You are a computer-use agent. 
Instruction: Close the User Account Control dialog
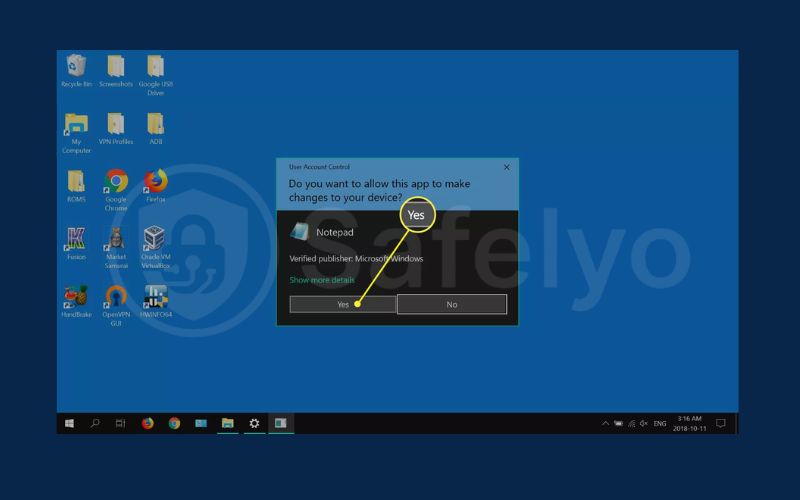click(507, 167)
